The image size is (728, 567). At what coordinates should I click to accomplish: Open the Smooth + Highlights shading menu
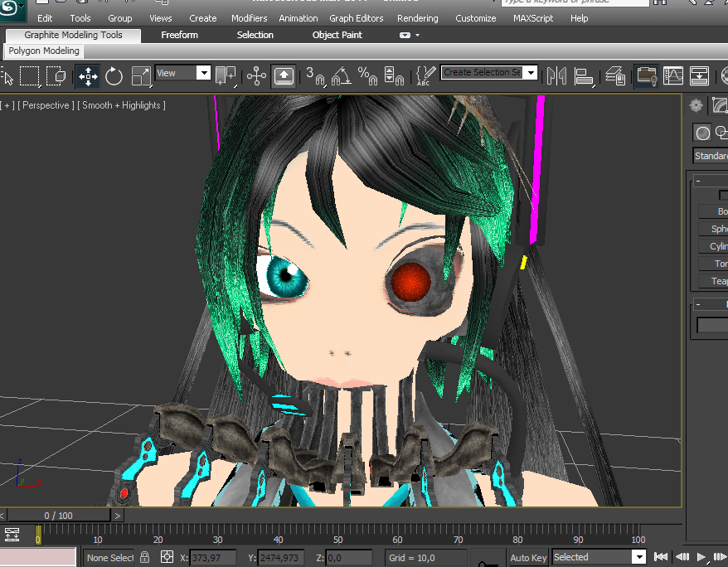click(121, 105)
